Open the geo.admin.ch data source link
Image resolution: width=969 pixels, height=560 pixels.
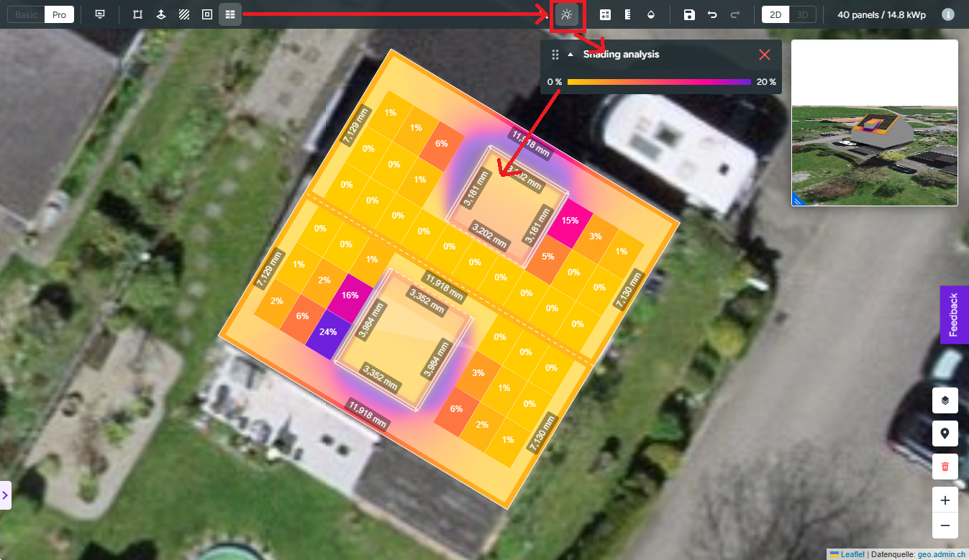click(x=941, y=554)
